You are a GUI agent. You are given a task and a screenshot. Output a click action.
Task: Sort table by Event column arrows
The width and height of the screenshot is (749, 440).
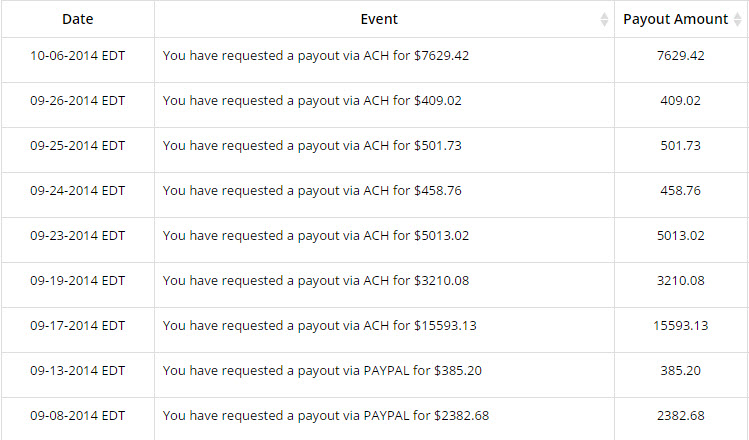(x=604, y=19)
